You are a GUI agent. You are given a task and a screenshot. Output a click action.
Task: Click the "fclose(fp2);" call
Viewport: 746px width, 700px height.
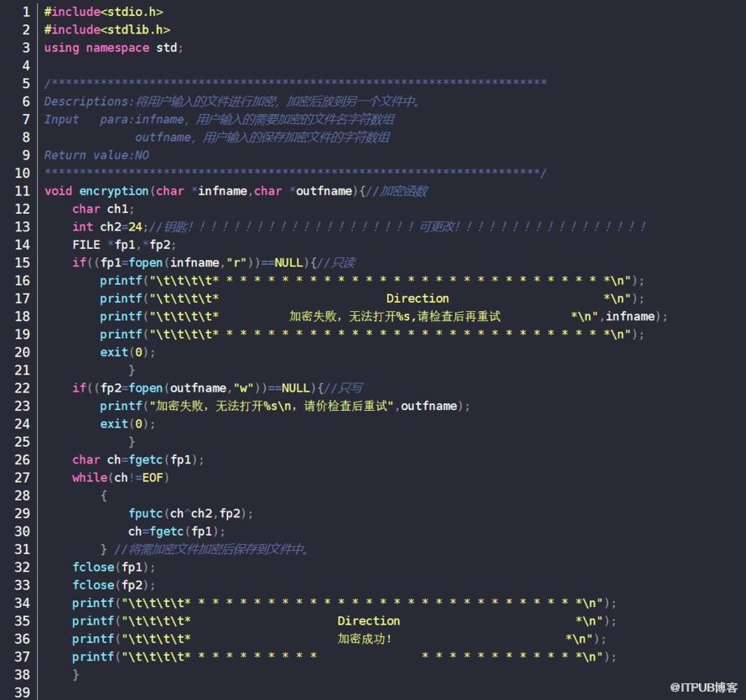click(x=114, y=585)
